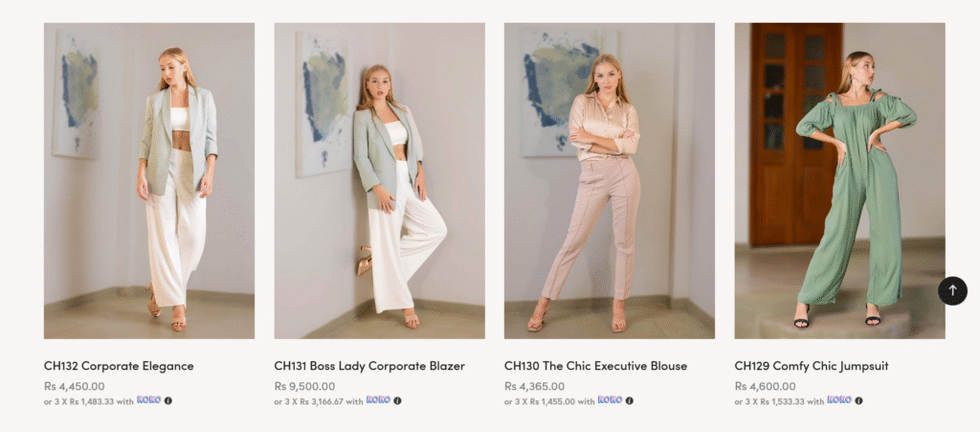980x432 pixels.
Task: Click the CH132 Corporate Elegance title link
Action: (119, 366)
